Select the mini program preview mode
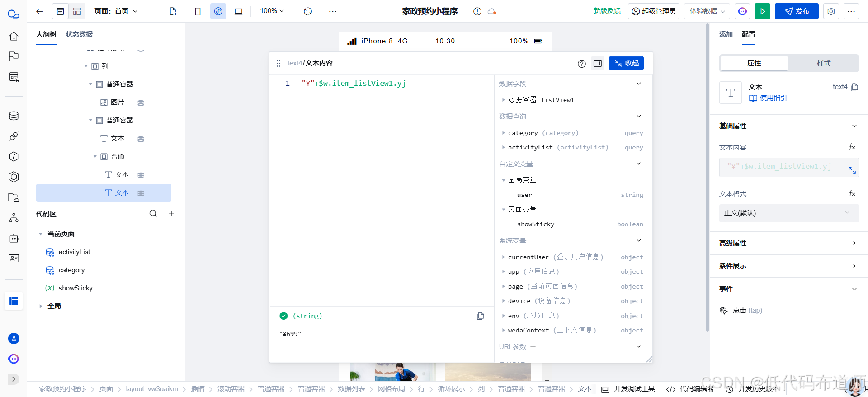Viewport: 868px width, 397px height. [218, 11]
